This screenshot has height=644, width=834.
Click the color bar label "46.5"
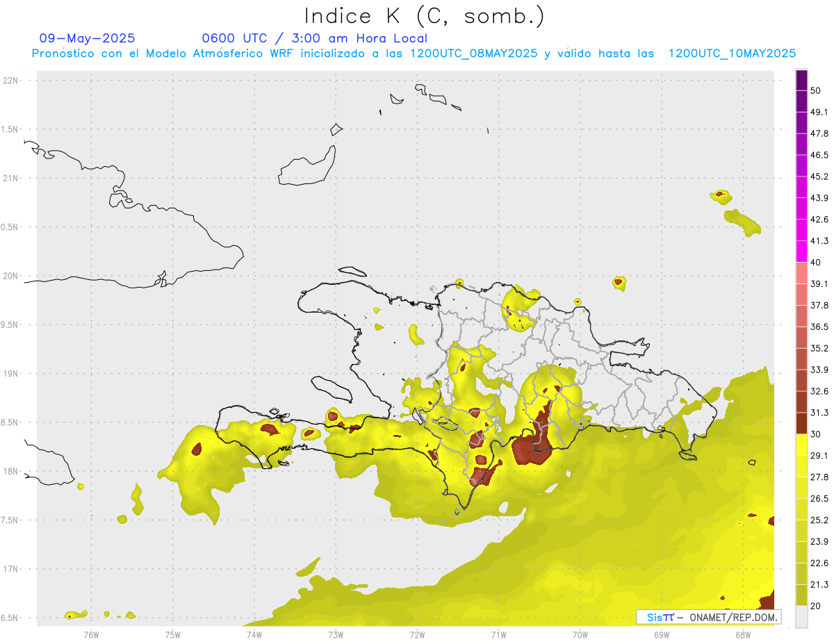(819, 155)
